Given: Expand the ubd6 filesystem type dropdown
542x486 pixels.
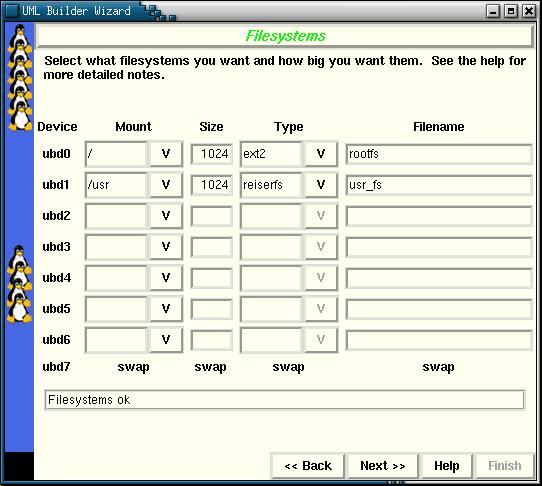Looking at the screenshot, I should (321, 339).
